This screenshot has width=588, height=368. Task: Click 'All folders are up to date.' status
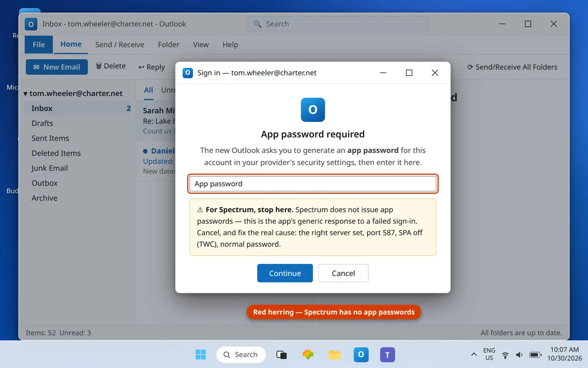pos(521,333)
